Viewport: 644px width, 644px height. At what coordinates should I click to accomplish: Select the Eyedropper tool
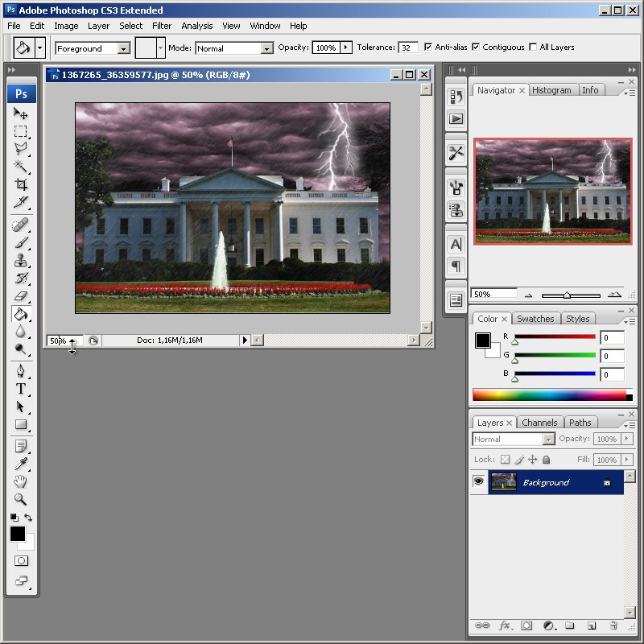[x=21, y=464]
